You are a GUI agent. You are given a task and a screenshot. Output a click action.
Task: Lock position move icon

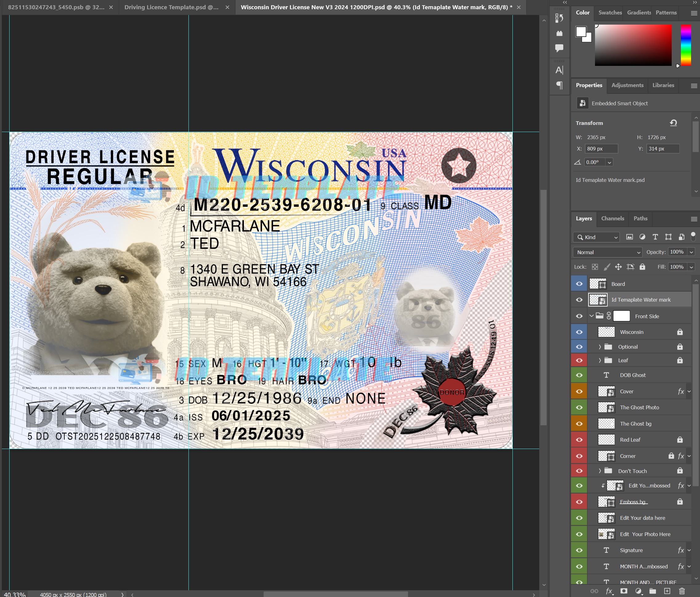coord(618,267)
